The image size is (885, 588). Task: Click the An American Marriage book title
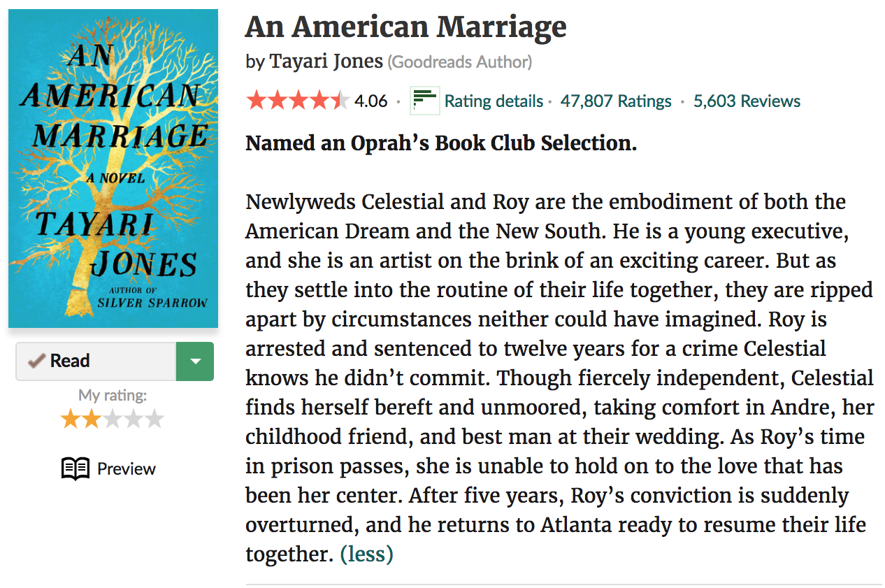tap(405, 27)
